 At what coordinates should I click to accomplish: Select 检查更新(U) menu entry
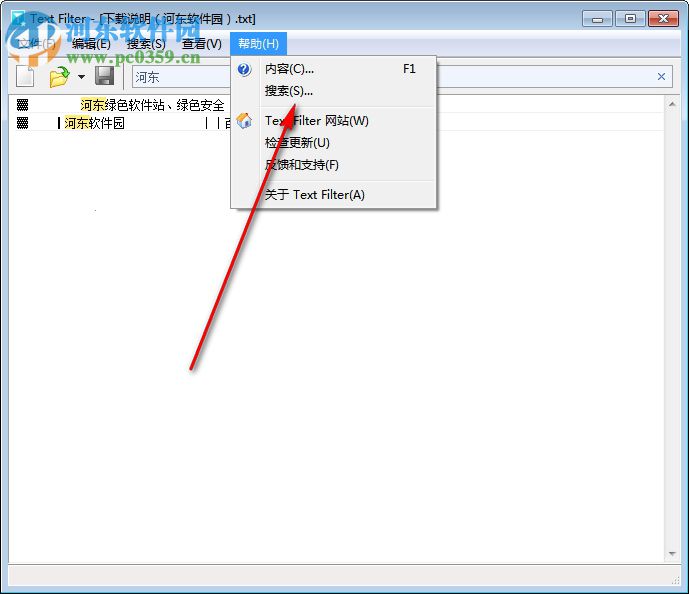tap(334, 143)
